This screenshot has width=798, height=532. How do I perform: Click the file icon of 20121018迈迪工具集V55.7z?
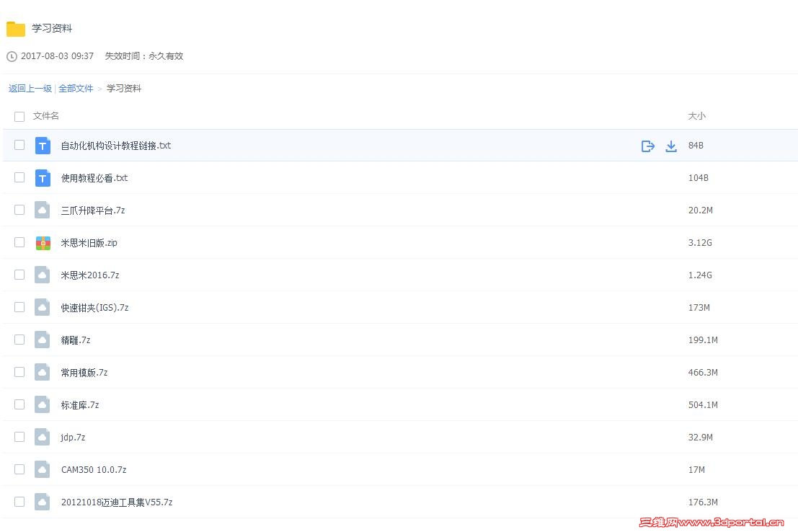point(43,502)
